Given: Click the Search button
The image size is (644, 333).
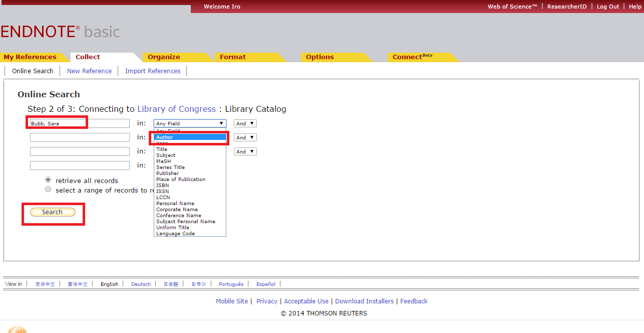Looking at the screenshot, I should pyautogui.click(x=53, y=212).
